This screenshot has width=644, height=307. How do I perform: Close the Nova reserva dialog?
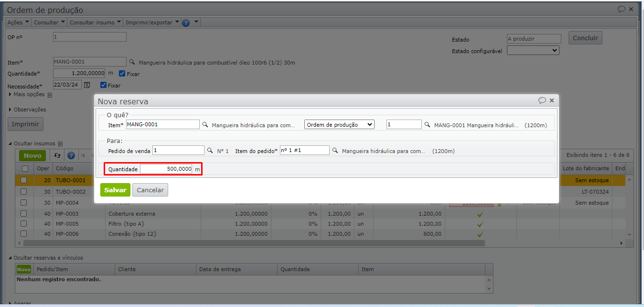click(552, 100)
